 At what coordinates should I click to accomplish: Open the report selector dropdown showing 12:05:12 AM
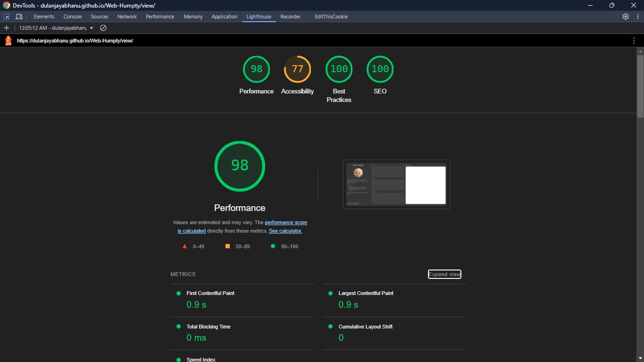click(x=56, y=28)
